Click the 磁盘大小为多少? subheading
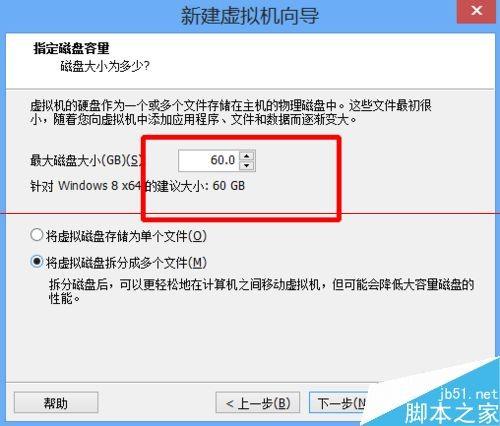 (105, 66)
